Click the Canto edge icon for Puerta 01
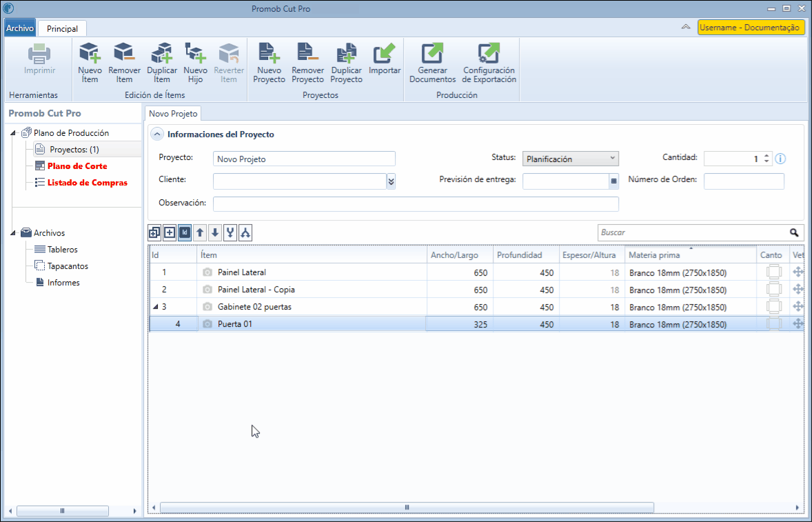 (x=773, y=324)
